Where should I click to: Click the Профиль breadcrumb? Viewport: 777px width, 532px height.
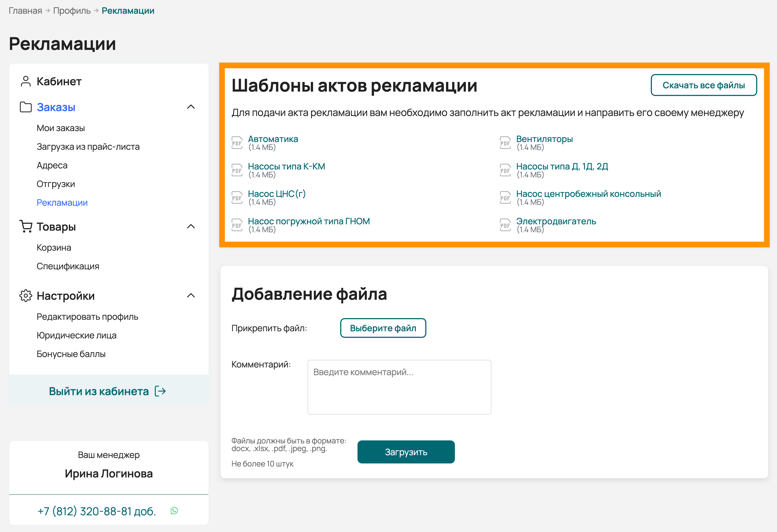72,11
